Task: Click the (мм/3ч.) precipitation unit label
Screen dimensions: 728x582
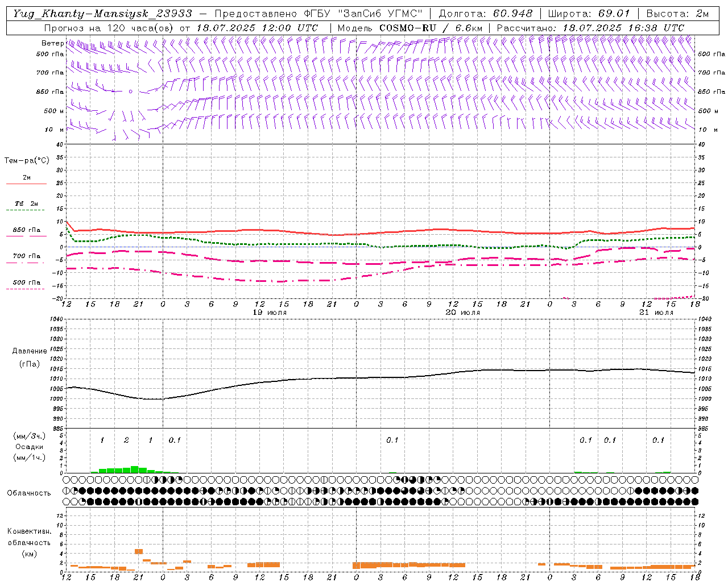Action: pyautogui.click(x=29, y=436)
